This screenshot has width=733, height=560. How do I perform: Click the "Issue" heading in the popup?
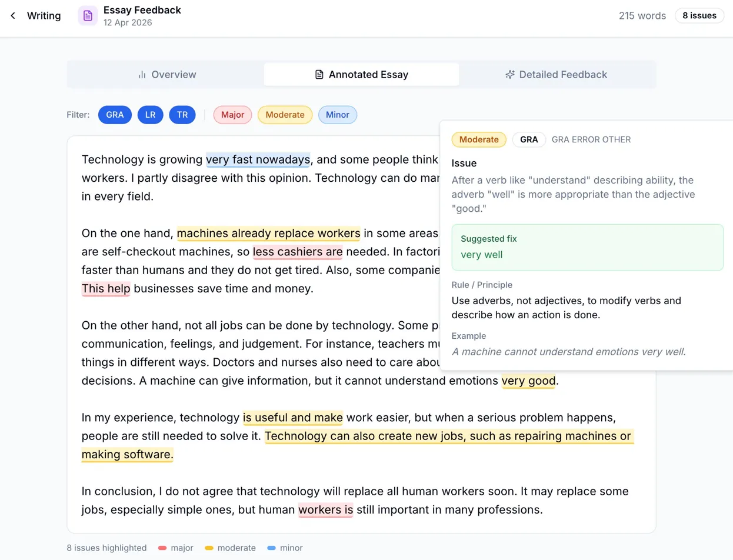(464, 163)
